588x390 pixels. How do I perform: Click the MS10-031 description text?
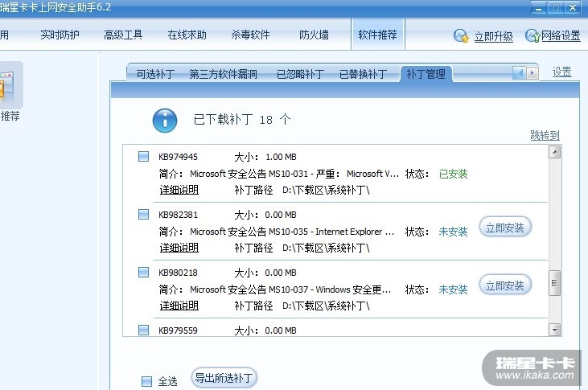[294, 174]
